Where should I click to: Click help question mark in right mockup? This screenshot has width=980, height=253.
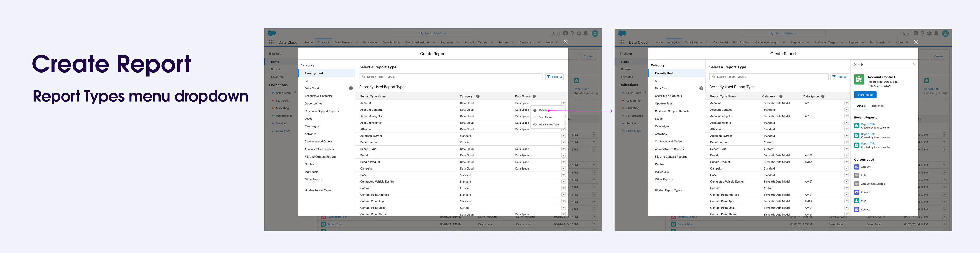pyautogui.click(x=923, y=33)
